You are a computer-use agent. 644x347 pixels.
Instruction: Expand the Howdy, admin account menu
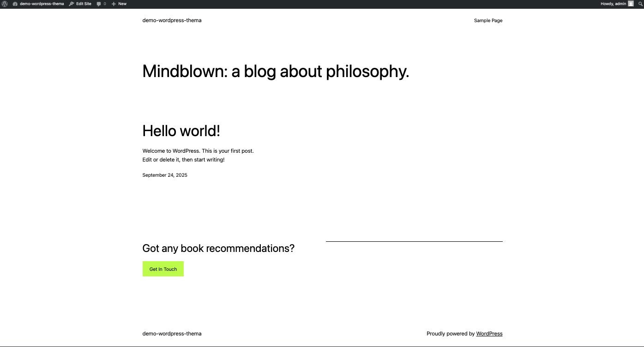point(613,4)
